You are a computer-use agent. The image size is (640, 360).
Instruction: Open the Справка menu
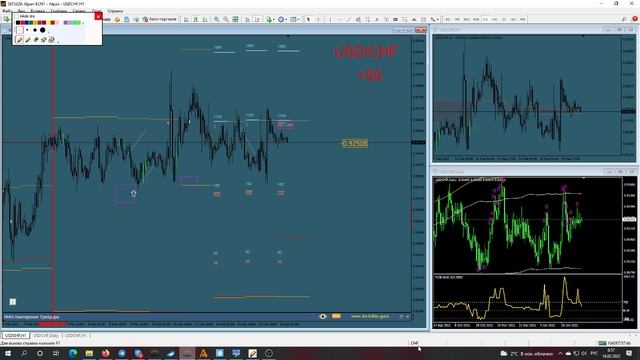115,11
